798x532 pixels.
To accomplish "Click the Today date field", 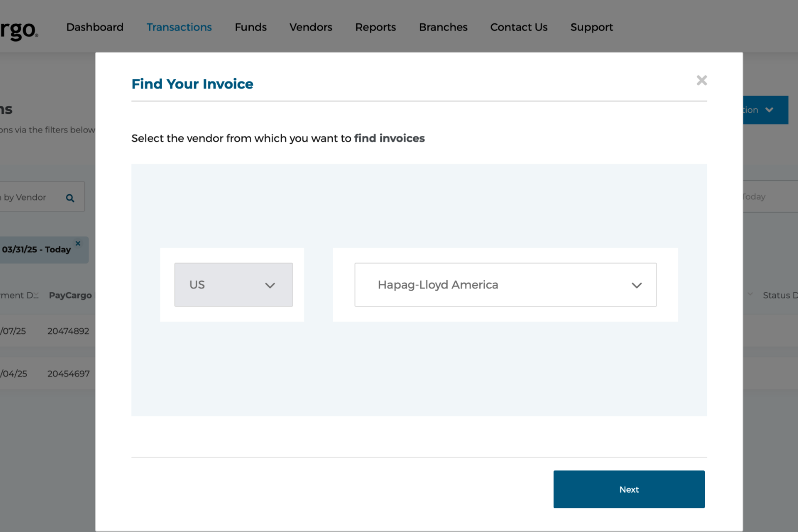I will [770, 197].
